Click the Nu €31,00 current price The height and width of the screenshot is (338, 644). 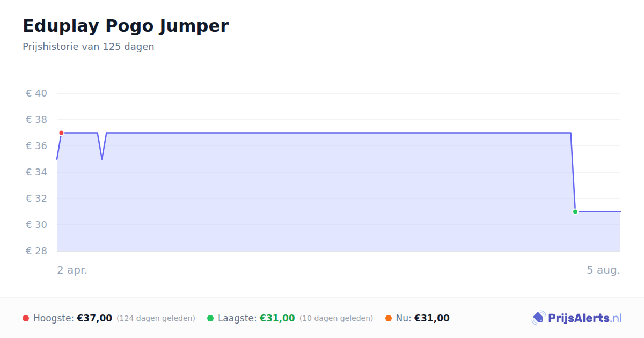coord(432,318)
